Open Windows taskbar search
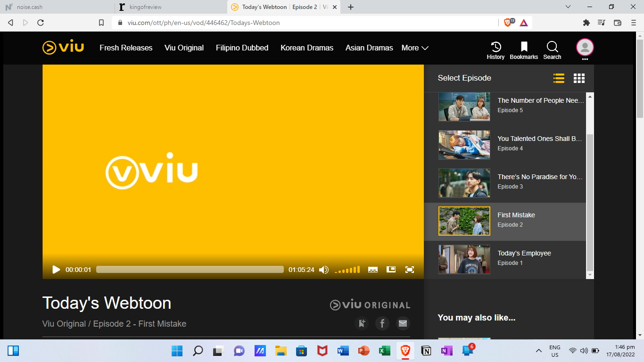This screenshot has width=644, height=362. point(198,351)
